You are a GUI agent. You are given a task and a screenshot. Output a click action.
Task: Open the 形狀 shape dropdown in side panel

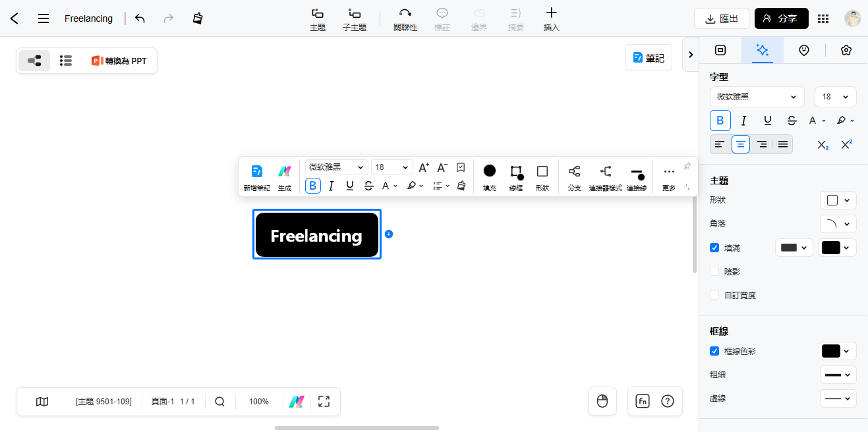click(838, 200)
